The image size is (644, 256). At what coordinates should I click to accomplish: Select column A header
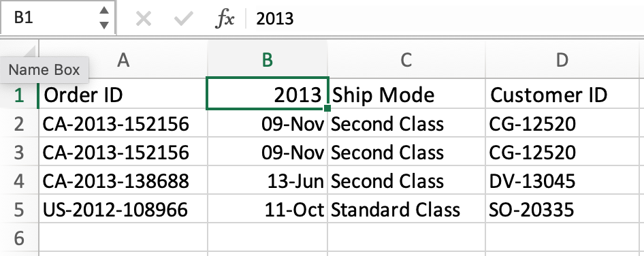[123, 60]
